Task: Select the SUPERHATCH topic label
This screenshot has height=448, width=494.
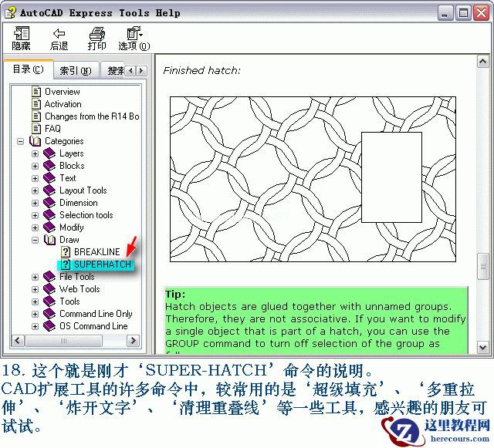Action: click(x=103, y=264)
